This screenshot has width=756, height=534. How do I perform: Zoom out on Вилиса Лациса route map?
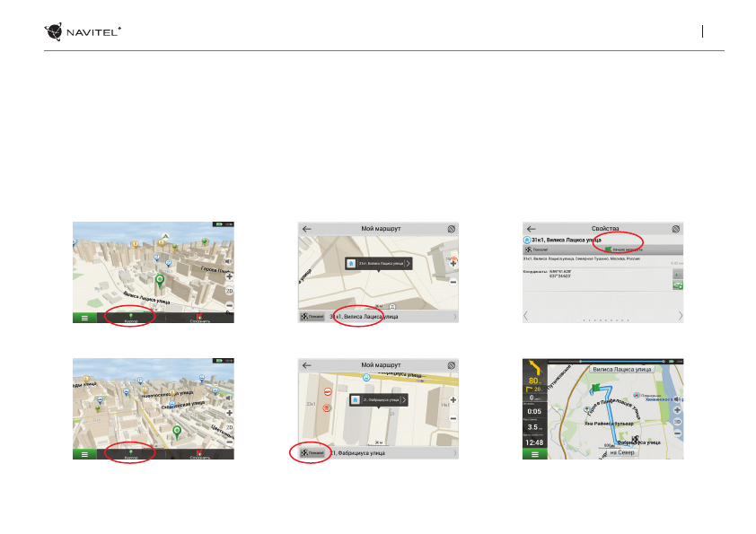click(453, 282)
